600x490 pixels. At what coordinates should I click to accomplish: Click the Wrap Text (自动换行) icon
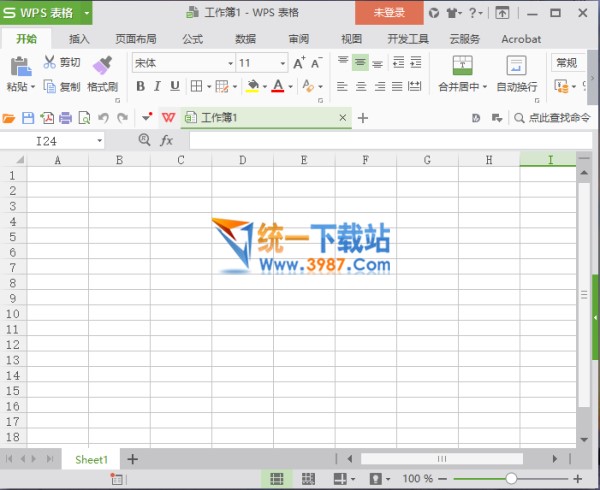tap(516, 65)
